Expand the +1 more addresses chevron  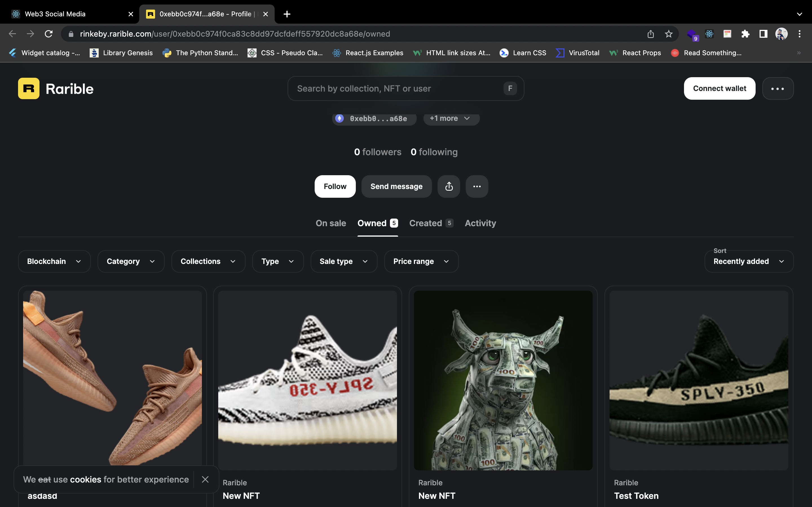click(x=451, y=118)
